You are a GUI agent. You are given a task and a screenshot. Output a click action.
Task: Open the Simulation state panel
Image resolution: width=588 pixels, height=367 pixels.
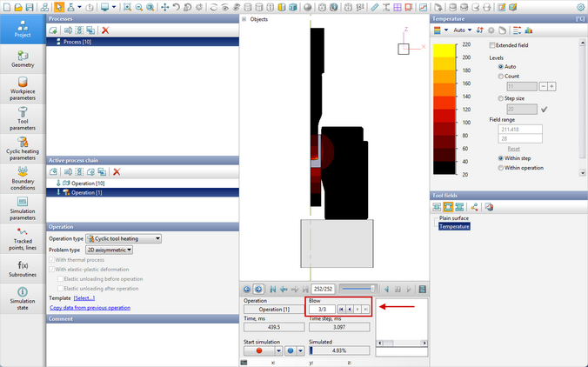tap(23, 296)
